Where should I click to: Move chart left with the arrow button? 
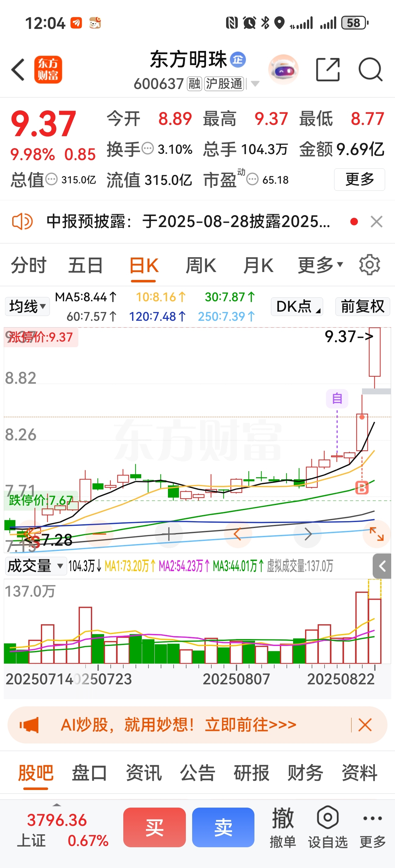(x=238, y=534)
